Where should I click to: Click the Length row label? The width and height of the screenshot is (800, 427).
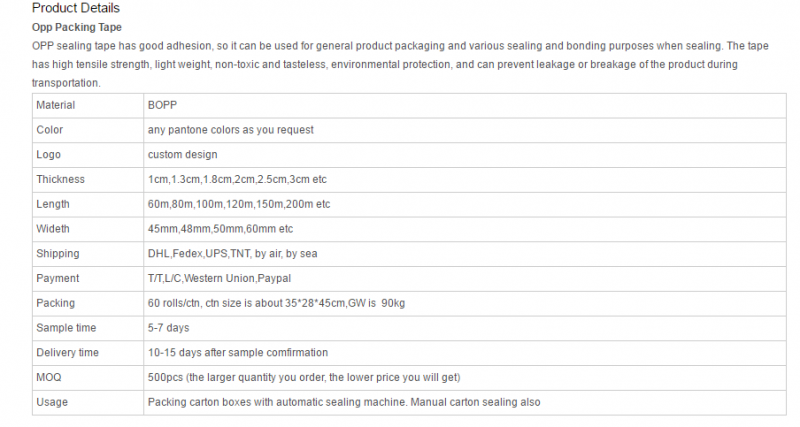click(53, 204)
